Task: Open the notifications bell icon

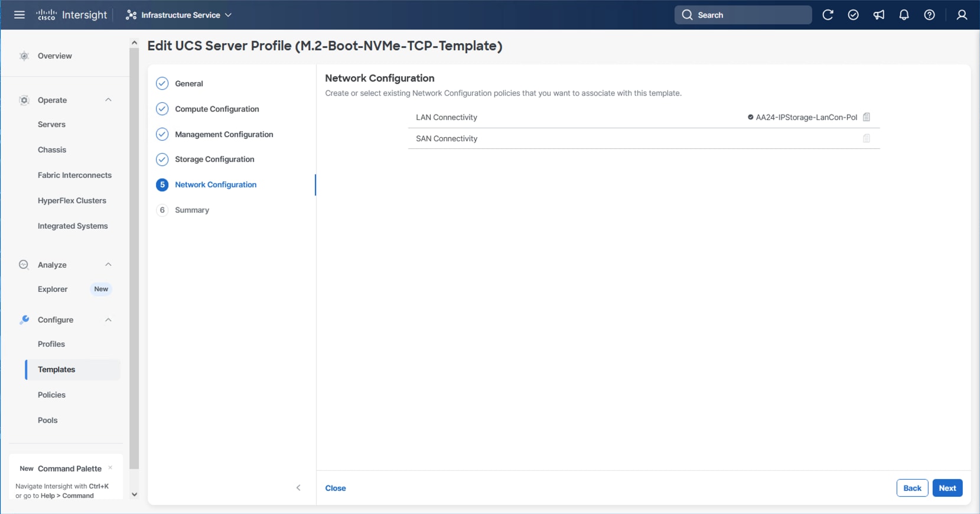Action: pyautogui.click(x=904, y=15)
